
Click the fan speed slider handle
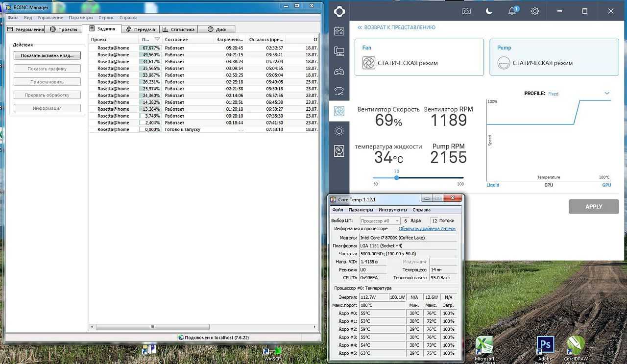coord(397,177)
